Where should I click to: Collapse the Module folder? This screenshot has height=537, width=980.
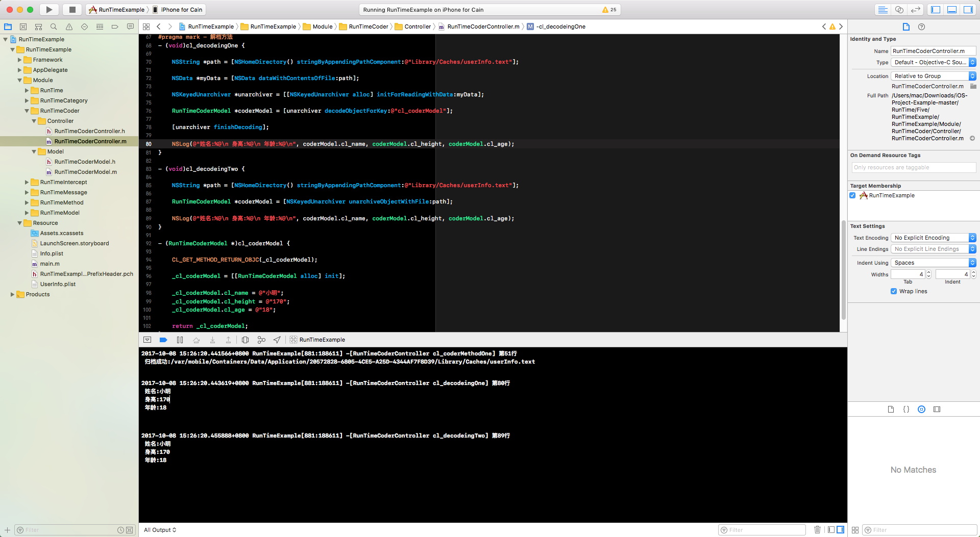click(x=20, y=80)
